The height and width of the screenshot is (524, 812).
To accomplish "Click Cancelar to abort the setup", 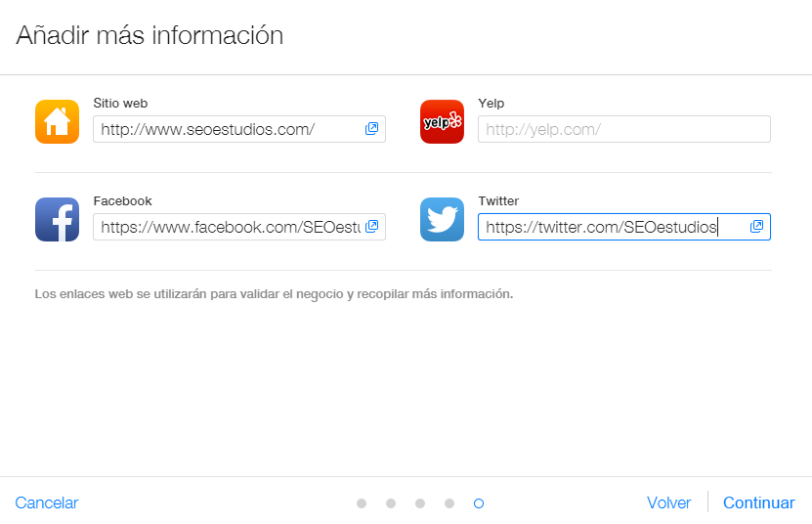I will pos(47,502).
